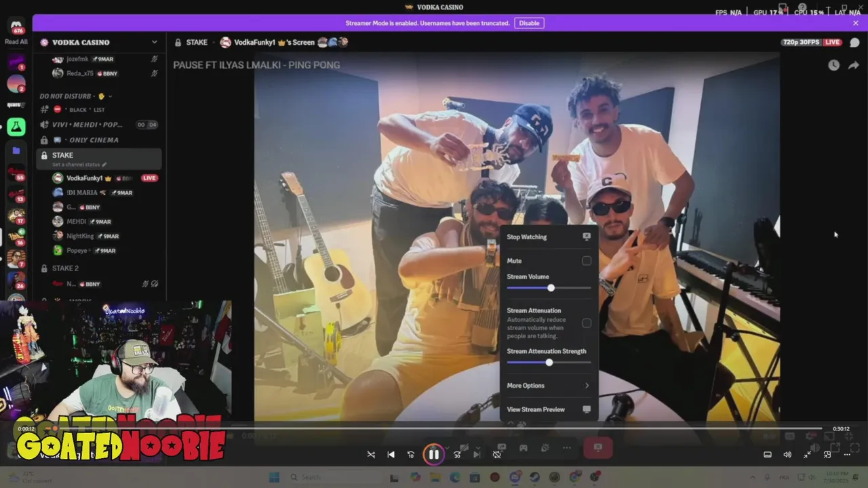The width and height of the screenshot is (868, 488).
Task: Click the share arrow icon on stream
Action: (854, 65)
